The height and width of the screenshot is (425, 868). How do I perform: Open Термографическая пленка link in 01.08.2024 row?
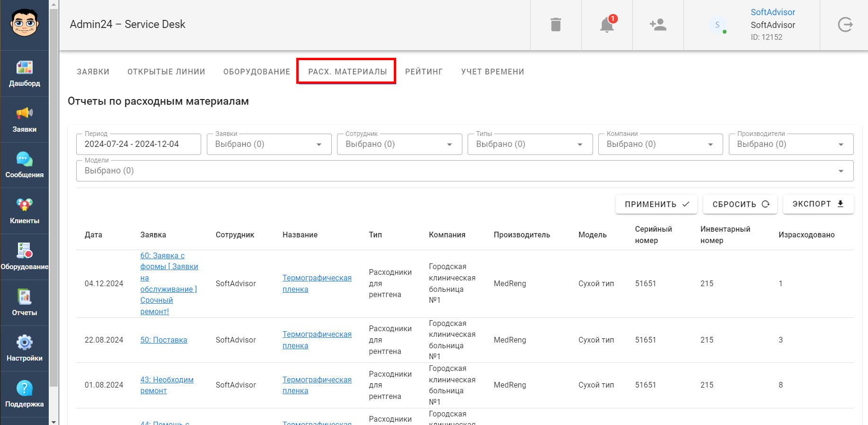317,385
